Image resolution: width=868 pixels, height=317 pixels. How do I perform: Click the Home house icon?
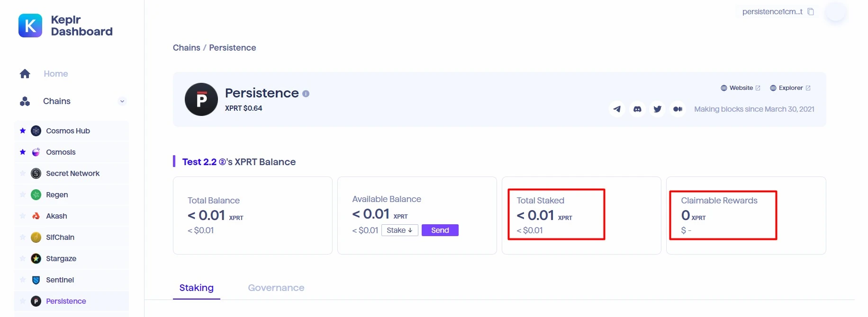pyautogui.click(x=25, y=73)
